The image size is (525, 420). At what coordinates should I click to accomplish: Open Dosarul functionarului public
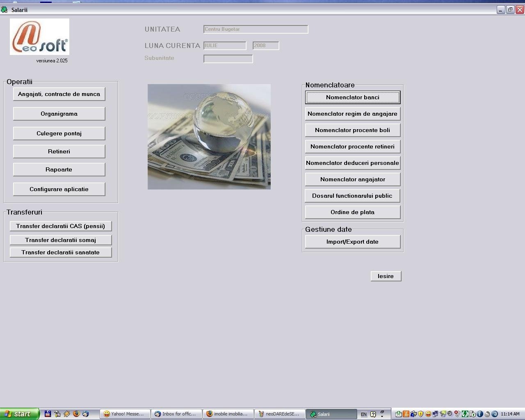(353, 196)
